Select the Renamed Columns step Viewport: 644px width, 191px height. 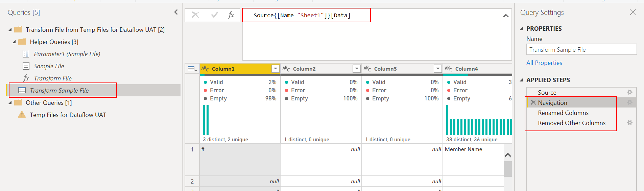(x=563, y=113)
